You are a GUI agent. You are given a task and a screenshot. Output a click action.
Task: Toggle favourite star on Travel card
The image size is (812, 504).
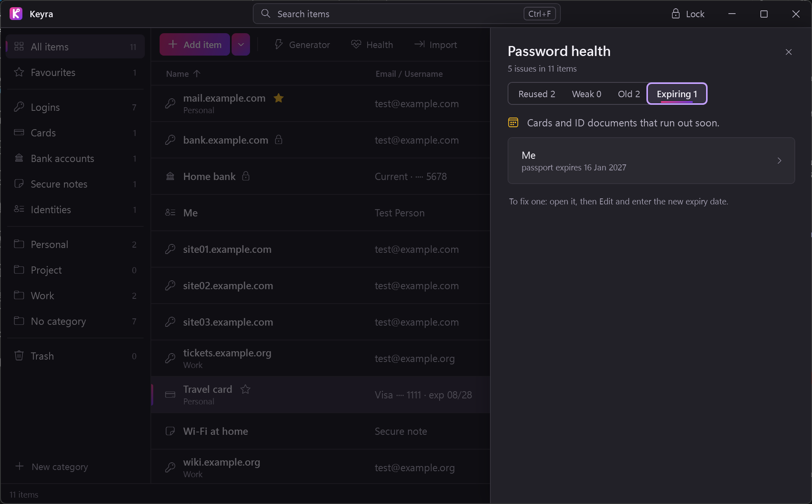click(245, 389)
